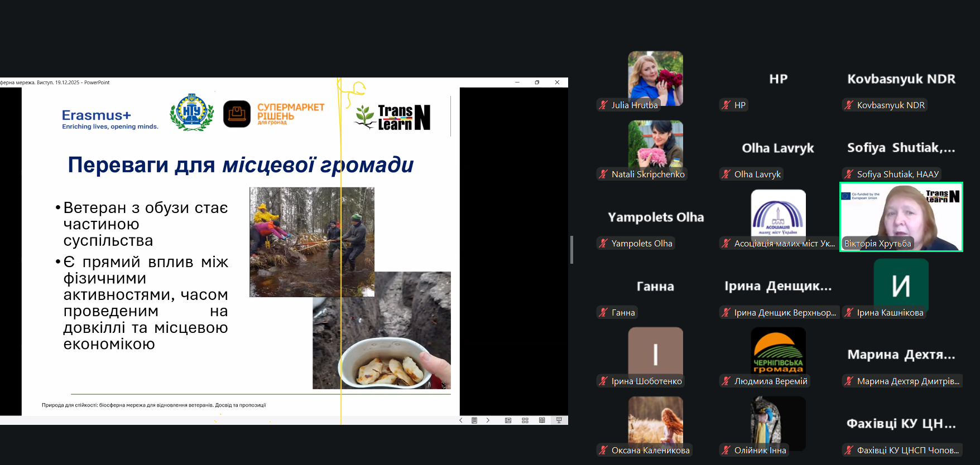Viewport: 980px width, 465px height.
Task: Go to previous slide using the left arrow
Action: click(460, 420)
